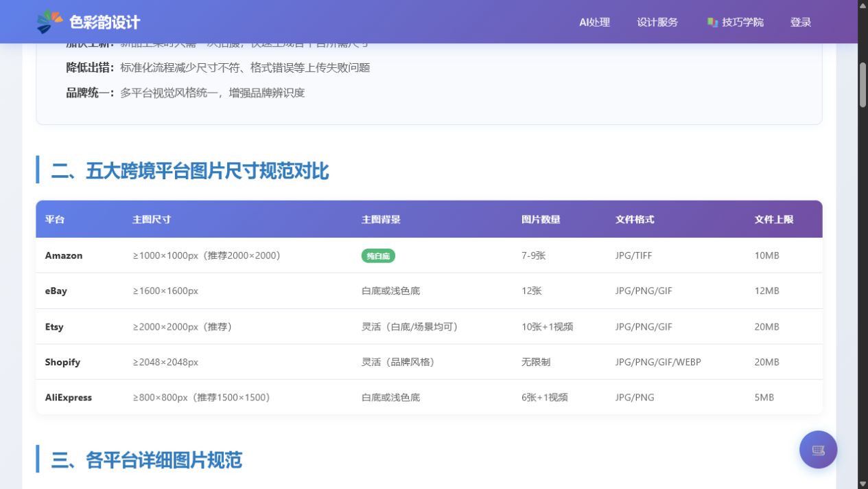The height and width of the screenshot is (489, 868).
Task: Select the Etsy row label
Action: [x=54, y=327]
